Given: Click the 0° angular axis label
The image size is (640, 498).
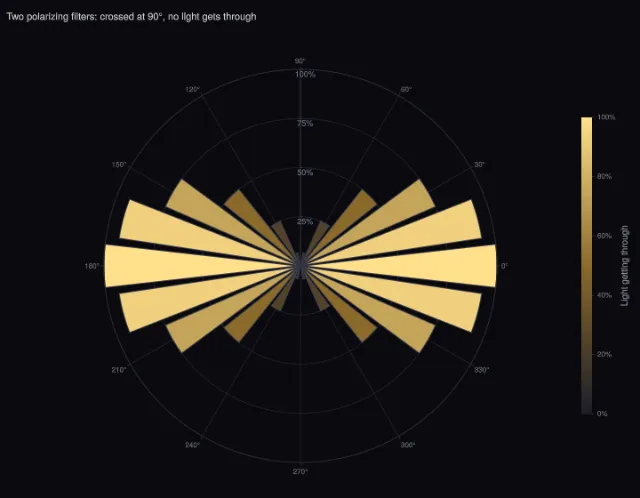Looking at the screenshot, I should point(504,266).
